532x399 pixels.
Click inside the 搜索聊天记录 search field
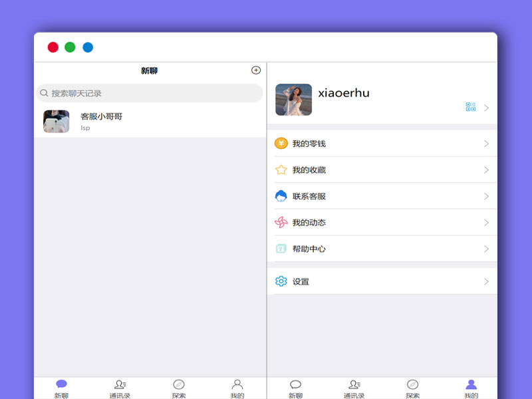pyautogui.click(x=133, y=93)
